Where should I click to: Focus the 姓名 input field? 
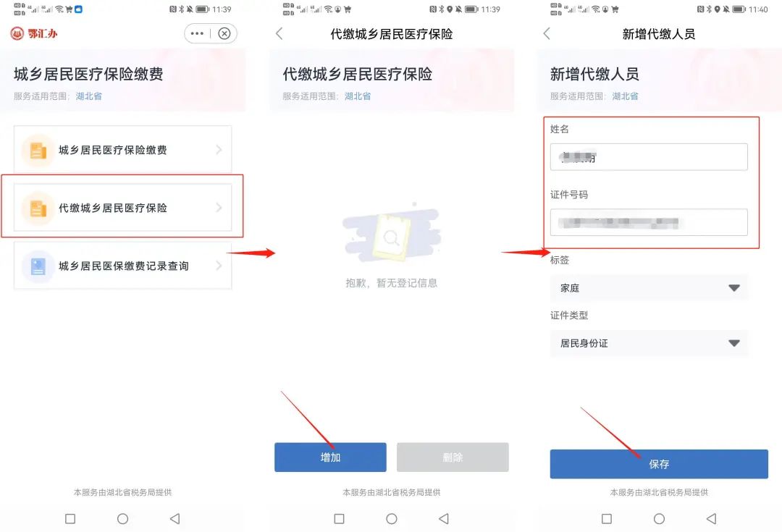tap(649, 157)
